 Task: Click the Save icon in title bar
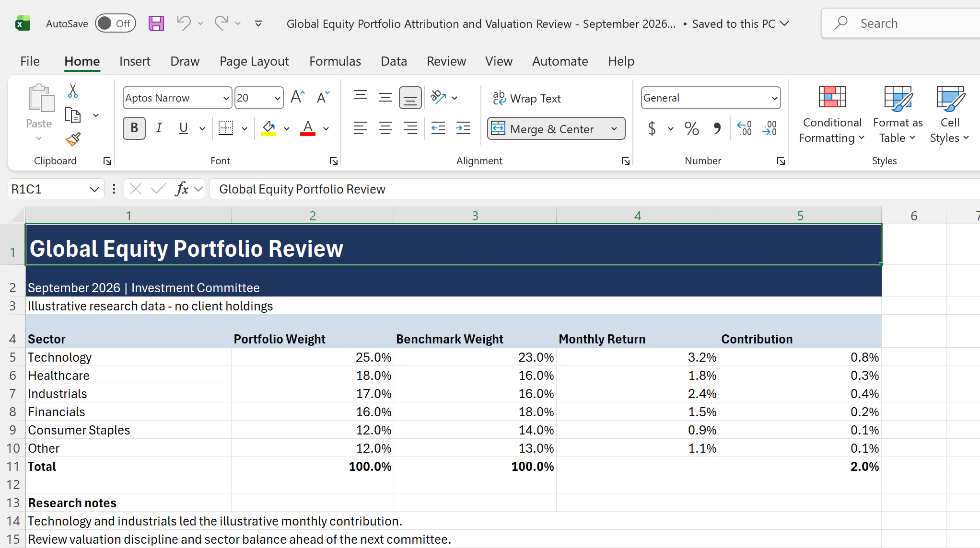tap(156, 23)
